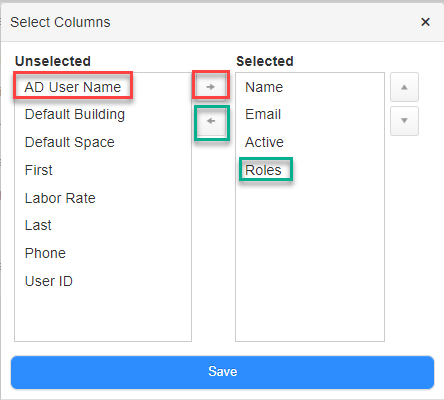Click empty area of Selected list box
444x400 pixels.
[310, 260]
